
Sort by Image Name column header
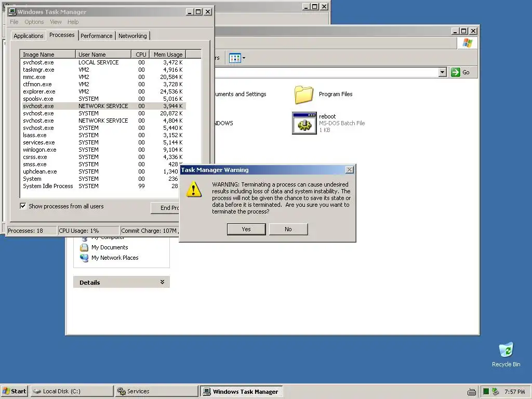(47, 54)
